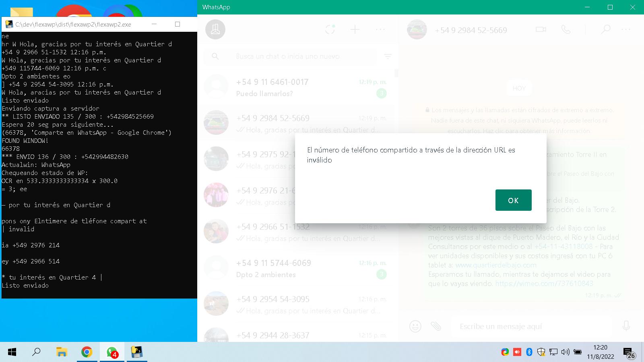The height and width of the screenshot is (362, 644).
Task: Start a new chat with plus icon
Action: (355, 29)
